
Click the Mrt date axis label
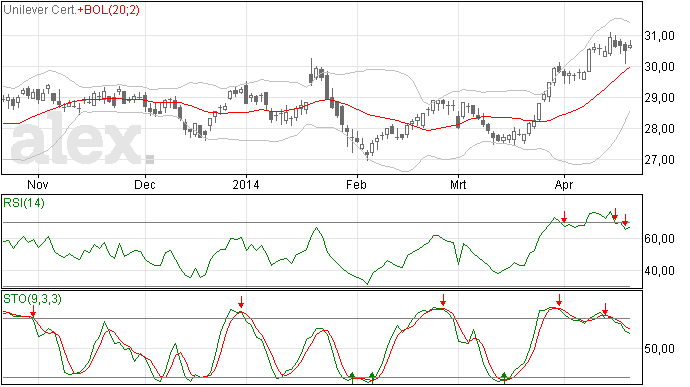click(458, 184)
